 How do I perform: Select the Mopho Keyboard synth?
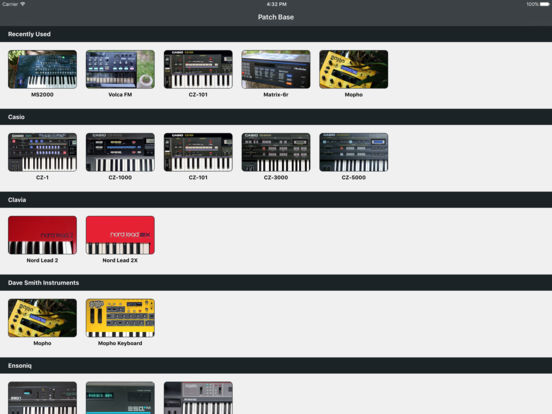[x=120, y=318]
